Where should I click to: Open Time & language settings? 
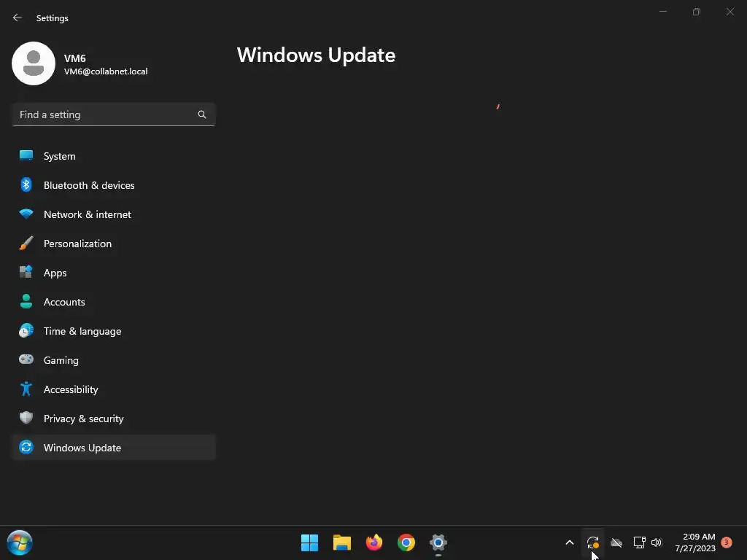113,331
